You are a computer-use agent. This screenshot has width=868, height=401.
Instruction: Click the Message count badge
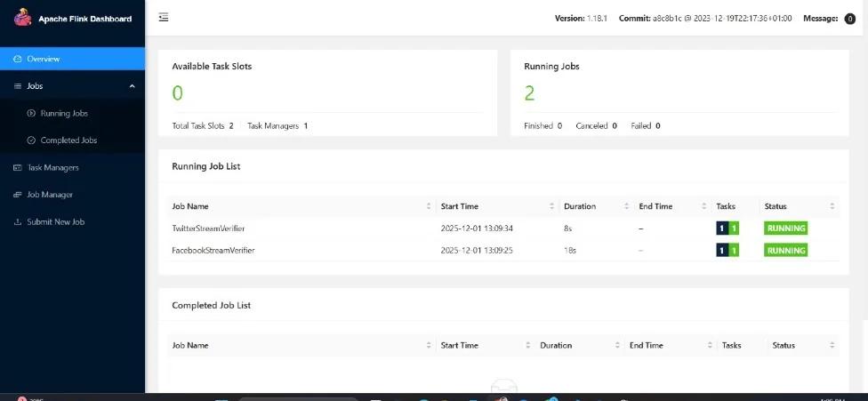(849, 19)
